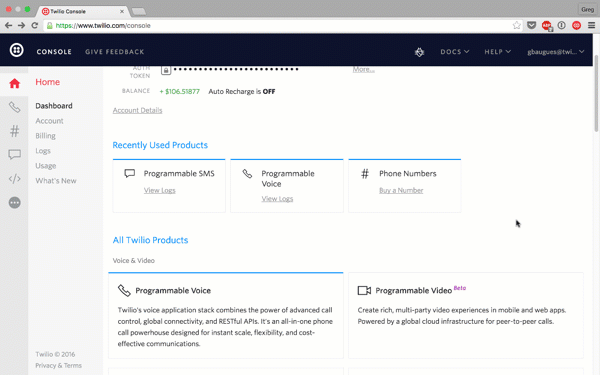
Task: Click the 1Password extension icon
Action: tap(561, 25)
